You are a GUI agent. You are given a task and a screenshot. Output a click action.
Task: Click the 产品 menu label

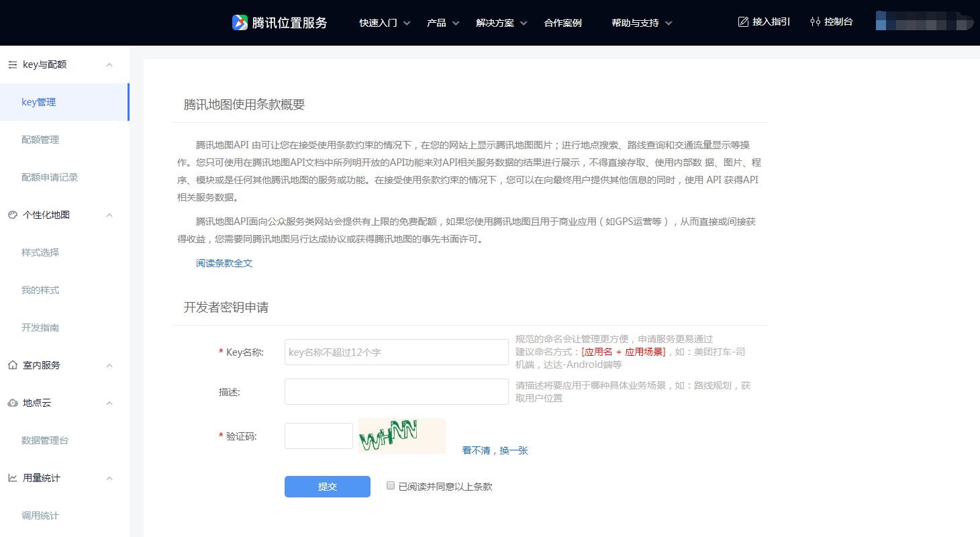(x=436, y=23)
